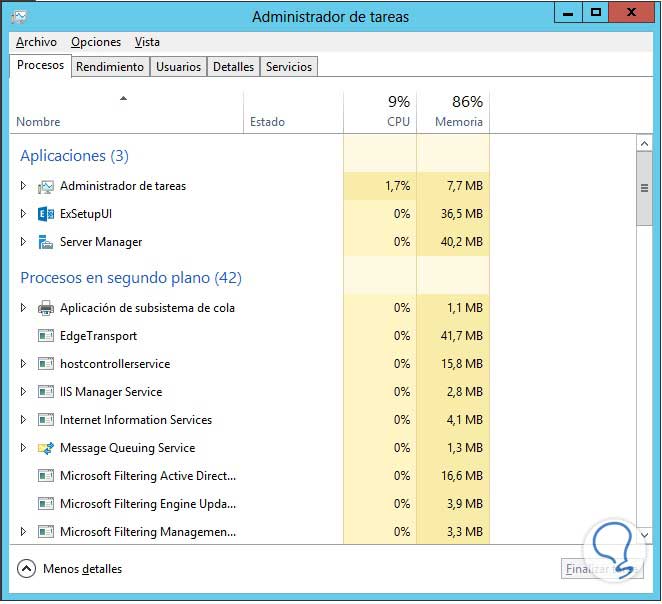Sort by the Nombre column header

click(x=126, y=112)
